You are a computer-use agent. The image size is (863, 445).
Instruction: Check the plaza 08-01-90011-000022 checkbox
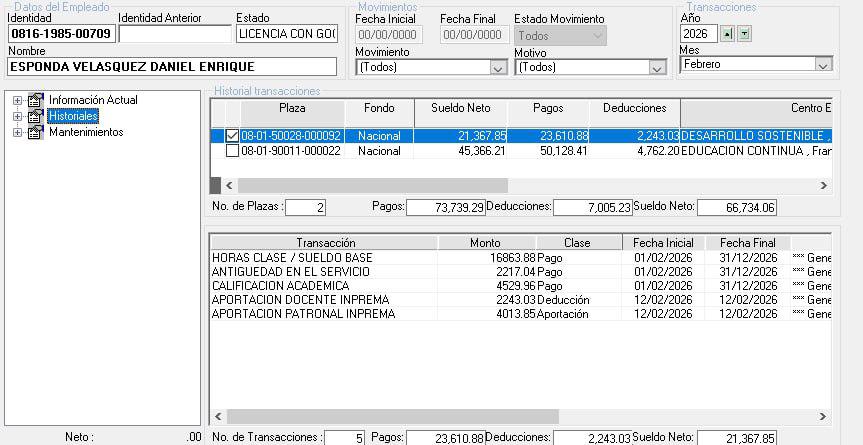tap(232, 151)
